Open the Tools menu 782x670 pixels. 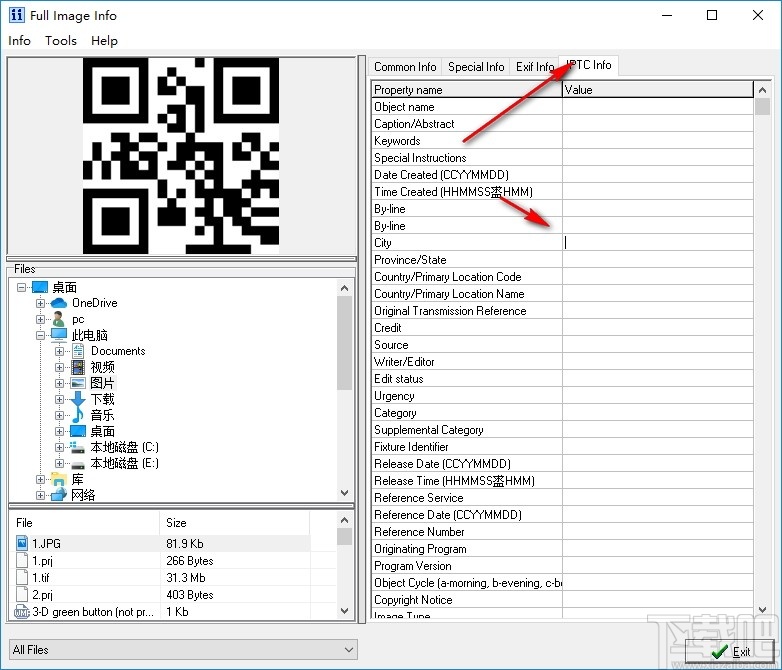pos(61,41)
